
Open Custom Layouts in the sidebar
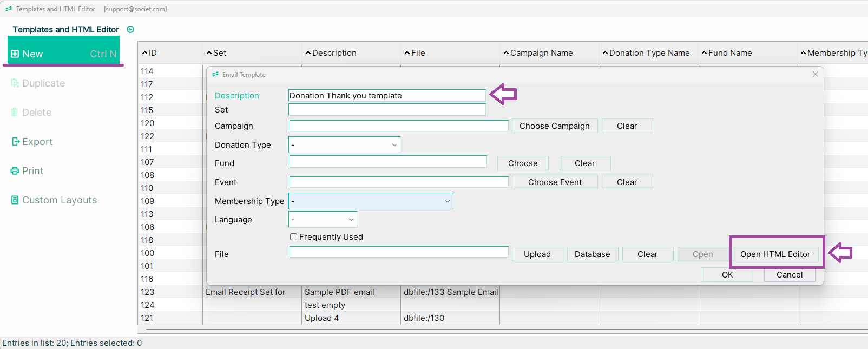tap(60, 200)
